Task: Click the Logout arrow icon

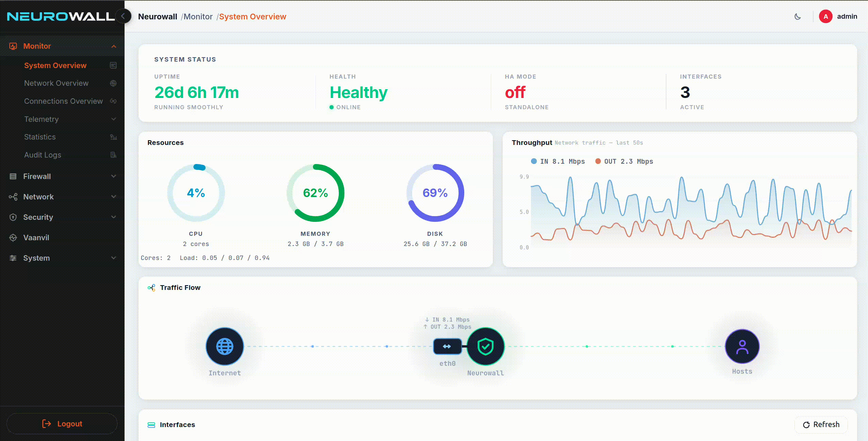Action: tap(46, 424)
